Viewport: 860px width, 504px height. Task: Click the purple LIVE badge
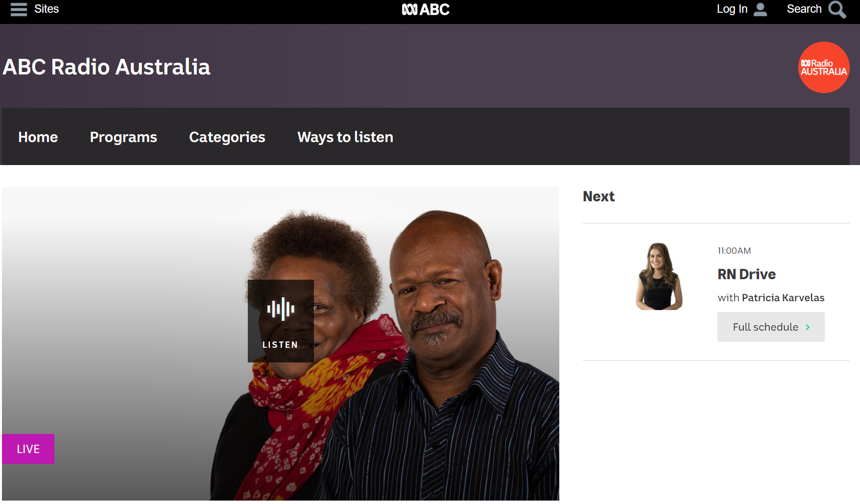coord(28,449)
